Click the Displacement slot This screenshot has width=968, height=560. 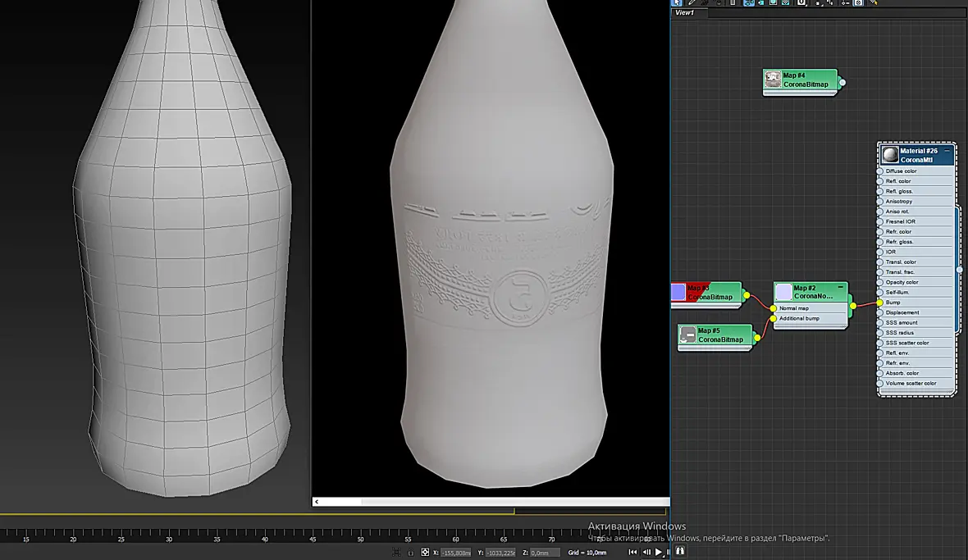916,312
